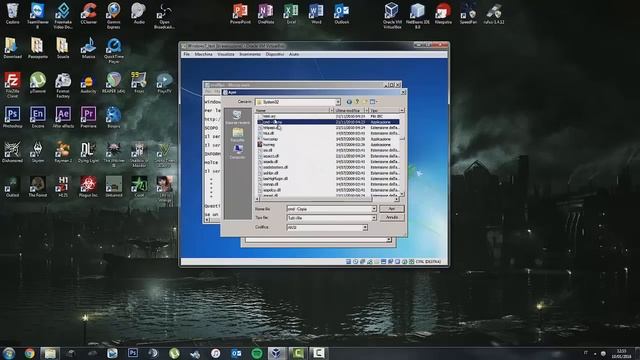Image resolution: width=640 pixels, height=360 pixels.
Task: Open the QuickTime Player desktop icon
Action: [x=114, y=51]
